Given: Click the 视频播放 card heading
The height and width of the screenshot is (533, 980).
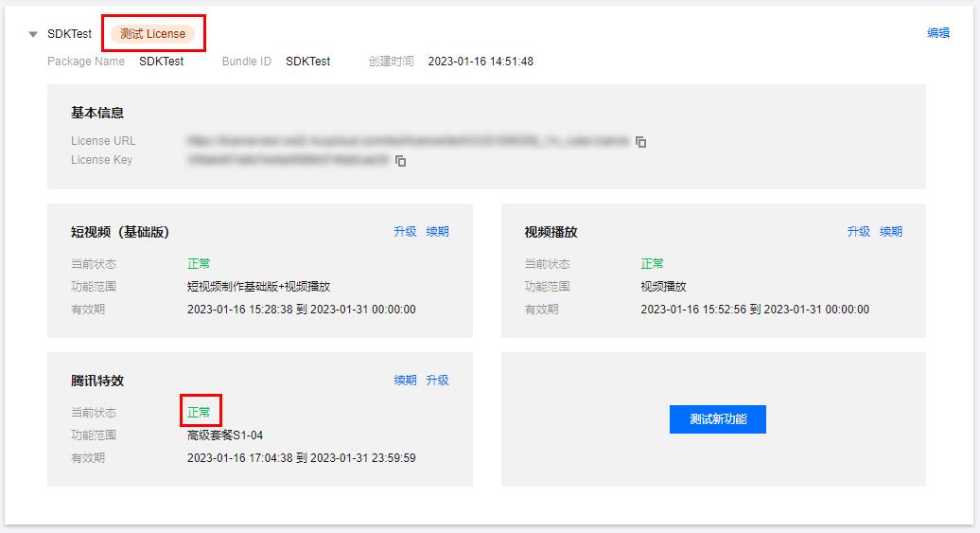Looking at the screenshot, I should [x=551, y=232].
